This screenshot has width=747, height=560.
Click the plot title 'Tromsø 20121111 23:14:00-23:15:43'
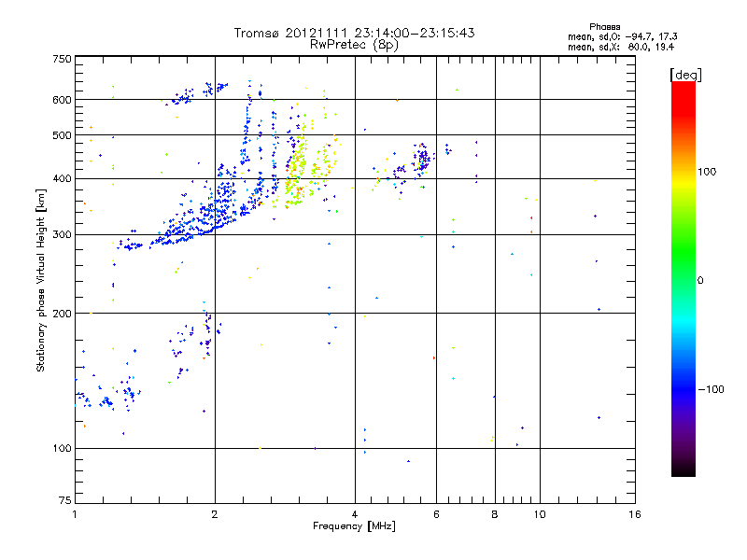point(354,33)
